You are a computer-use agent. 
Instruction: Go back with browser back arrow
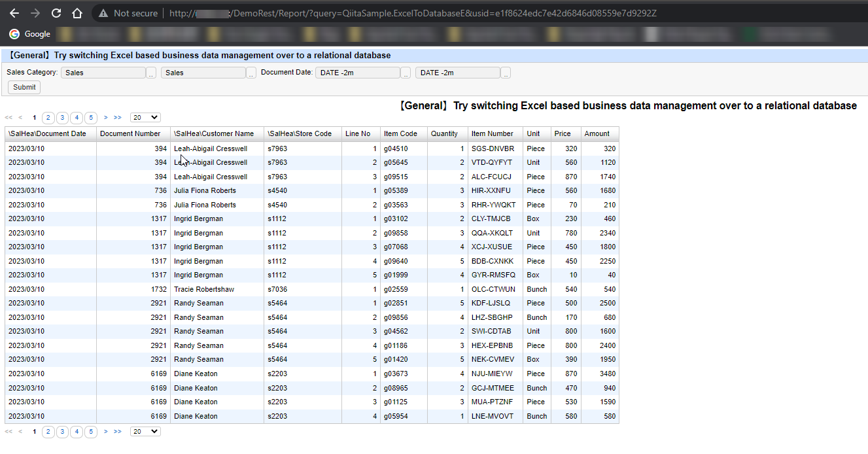coord(14,13)
